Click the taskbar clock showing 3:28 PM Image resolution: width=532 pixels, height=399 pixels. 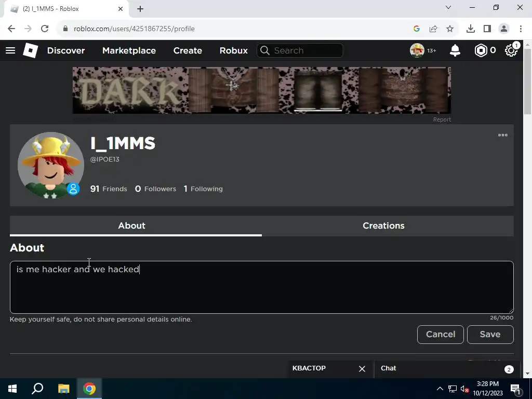487,389
